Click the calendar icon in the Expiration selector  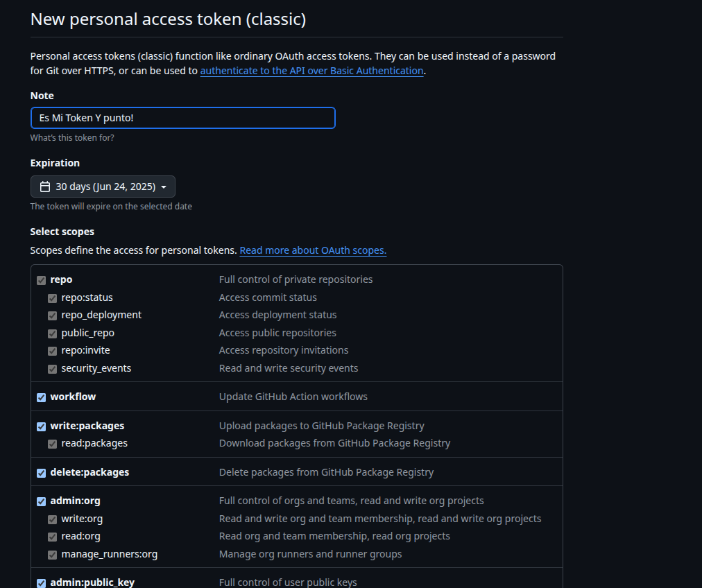[45, 187]
